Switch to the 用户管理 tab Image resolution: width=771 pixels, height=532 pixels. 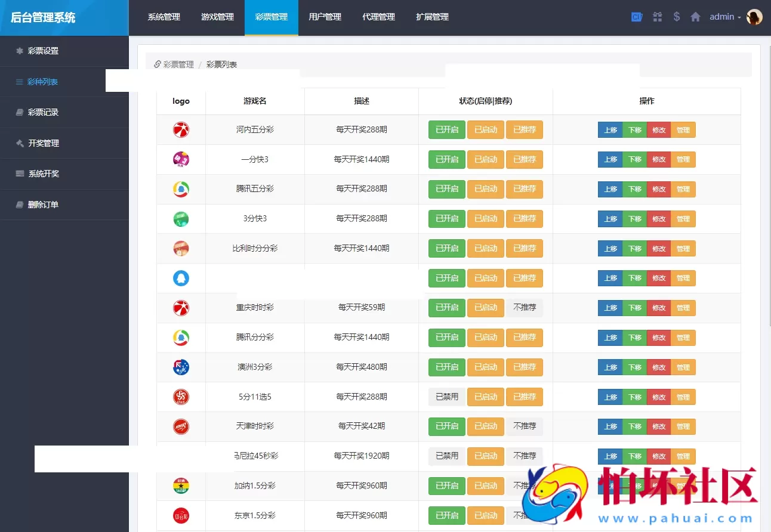click(325, 17)
